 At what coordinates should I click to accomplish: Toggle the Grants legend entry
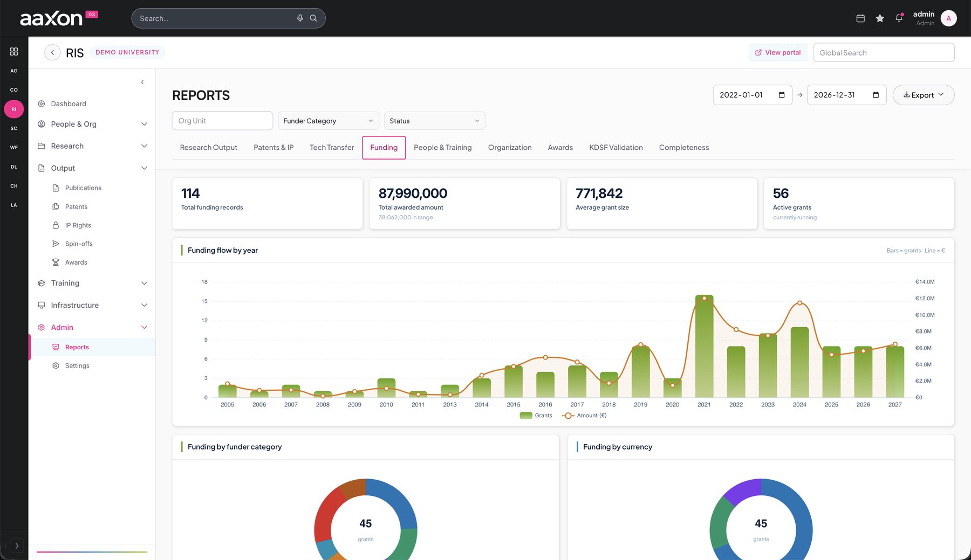pos(536,416)
